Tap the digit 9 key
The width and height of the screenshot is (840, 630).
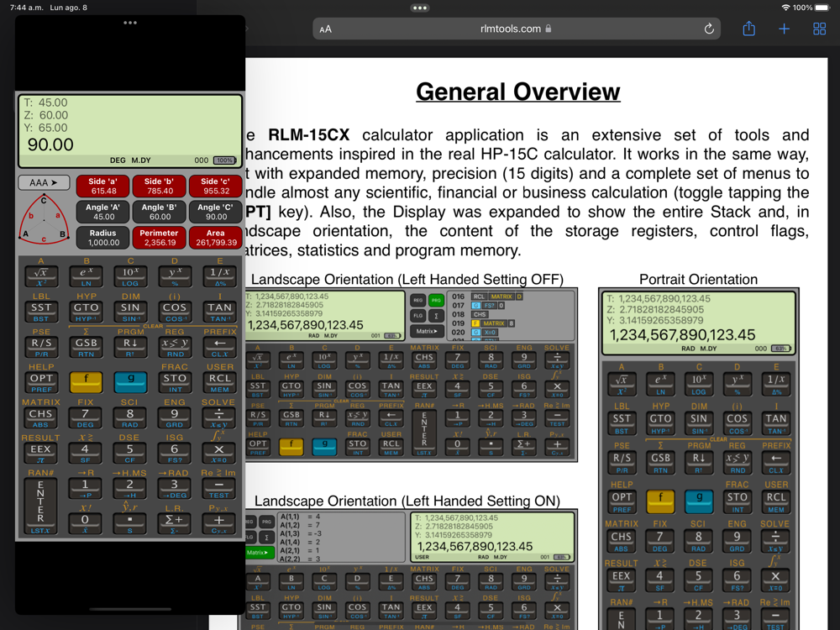(x=175, y=417)
